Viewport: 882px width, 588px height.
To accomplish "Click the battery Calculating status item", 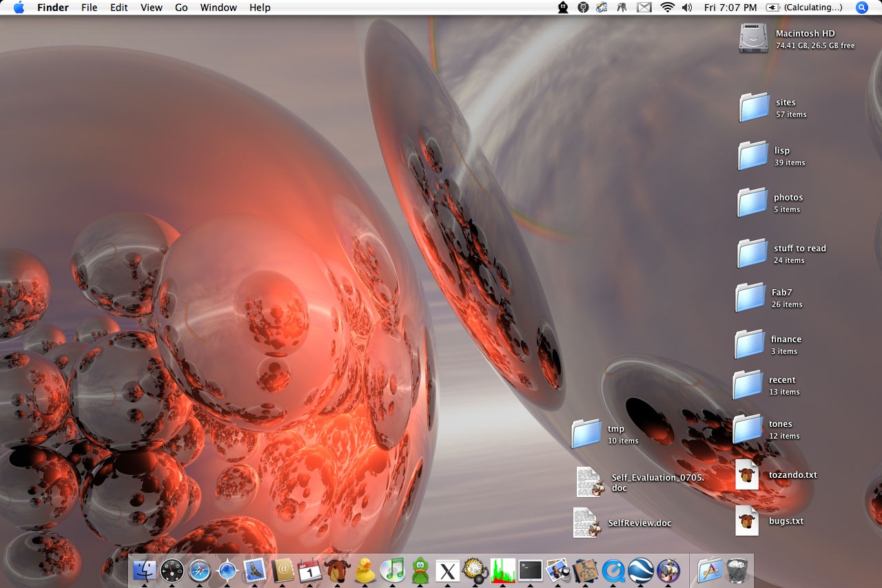I will tap(804, 8).
